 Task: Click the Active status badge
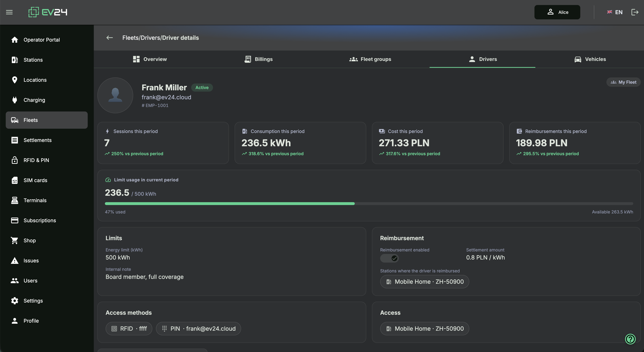point(202,88)
